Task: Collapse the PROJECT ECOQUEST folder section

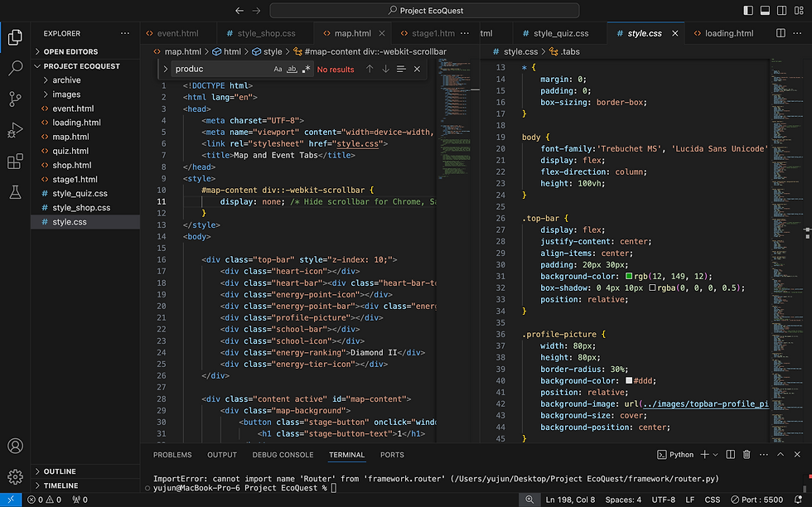Action: pos(85,66)
